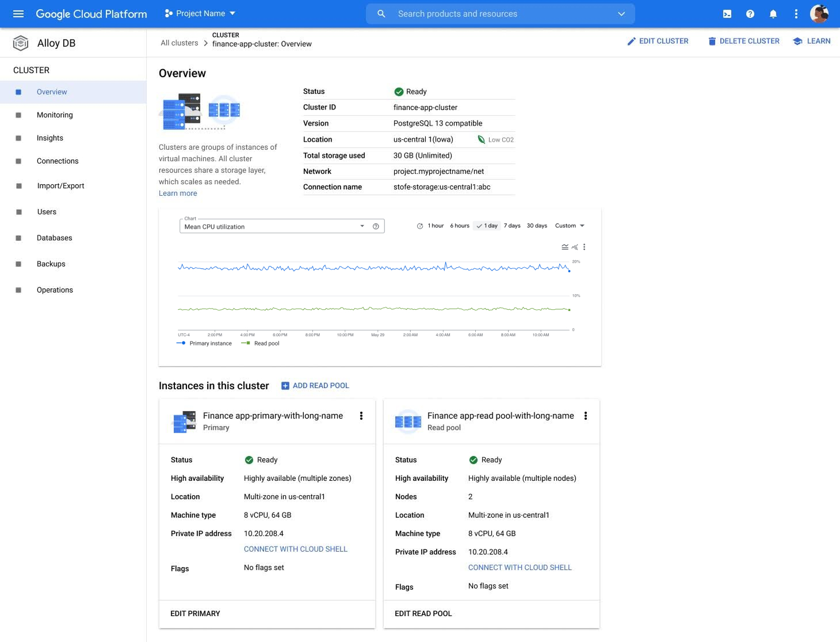The width and height of the screenshot is (840, 642).
Task: Click the EDIT PRIMARY button
Action: coord(195,614)
